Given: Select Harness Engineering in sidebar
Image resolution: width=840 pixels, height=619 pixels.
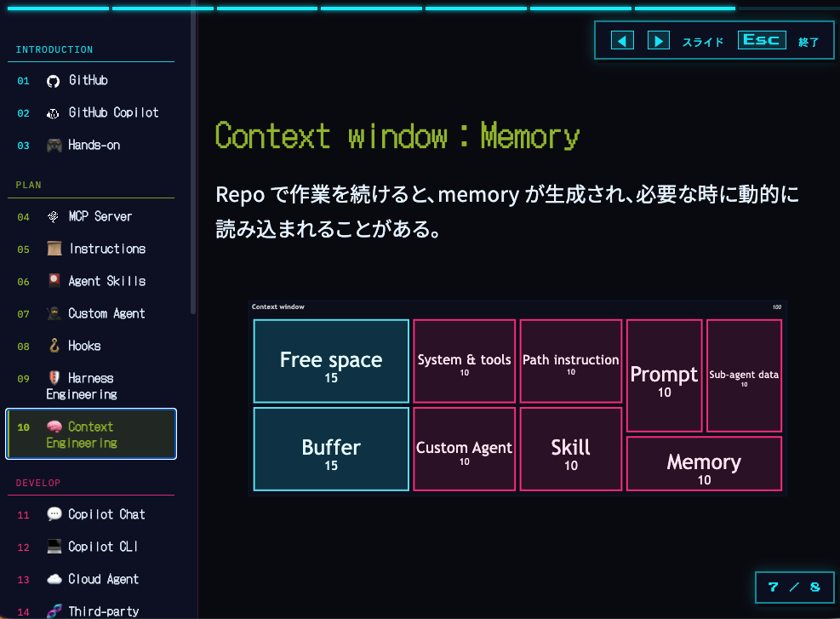Looking at the screenshot, I should pos(91,386).
